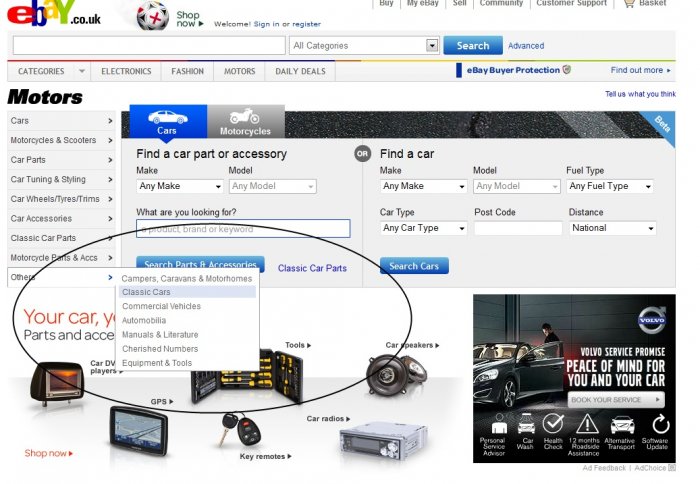Click the Personal Service Advisor icon

(x=499, y=424)
